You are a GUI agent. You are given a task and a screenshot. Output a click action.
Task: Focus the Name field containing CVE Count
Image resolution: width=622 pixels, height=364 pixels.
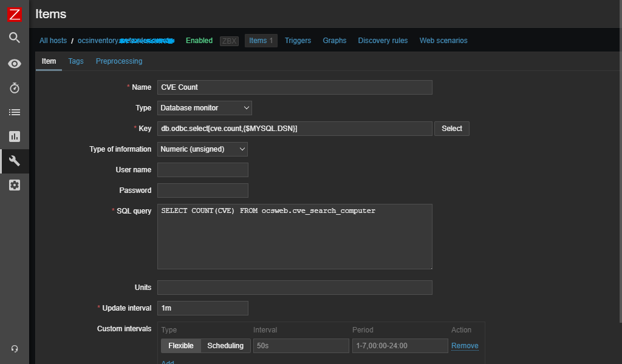pyautogui.click(x=295, y=87)
